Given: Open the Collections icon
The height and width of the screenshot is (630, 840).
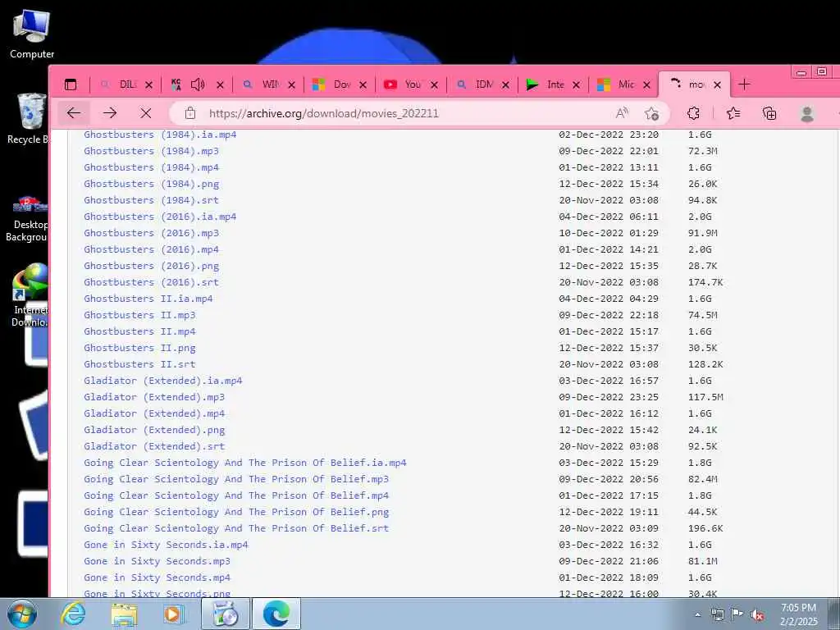Looking at the screenshot, I should click(x=769, y=113).
